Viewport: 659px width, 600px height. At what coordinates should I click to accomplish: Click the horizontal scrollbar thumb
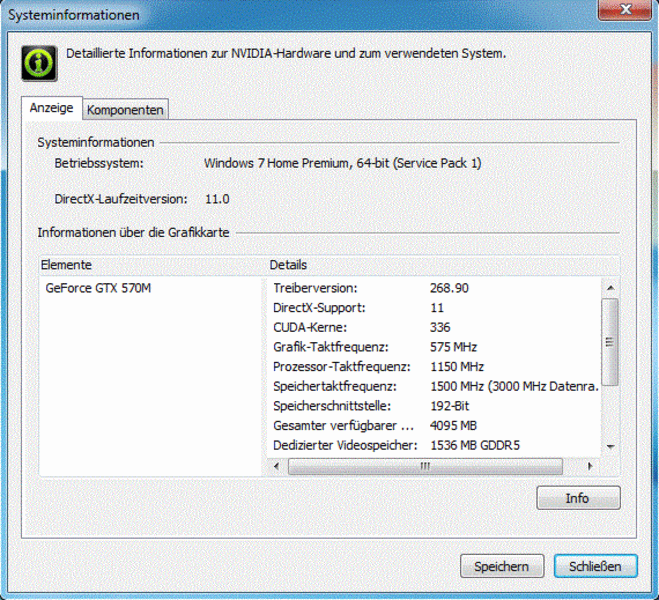pyautogui.click(x=425, y=466)
